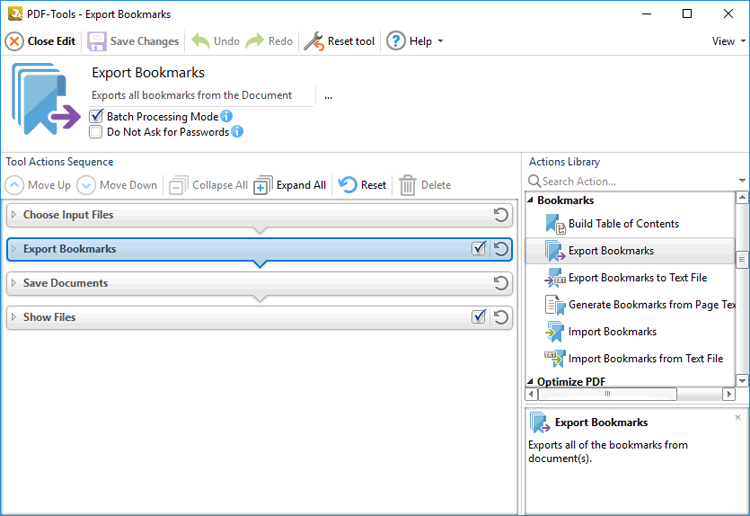750x516 pixels.
Task: Open Help via question mark icon
Action: (x=396, y=41)
